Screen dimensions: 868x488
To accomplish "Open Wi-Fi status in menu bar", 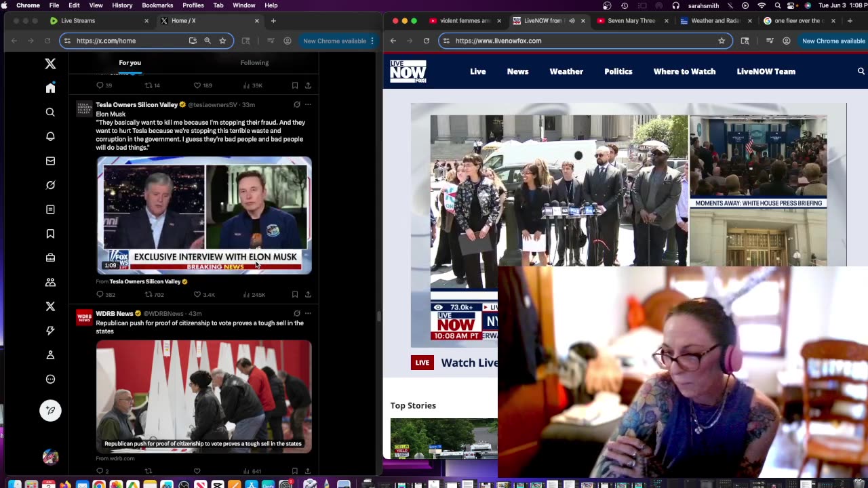I will pyautogui.click(x=761, y=5).
